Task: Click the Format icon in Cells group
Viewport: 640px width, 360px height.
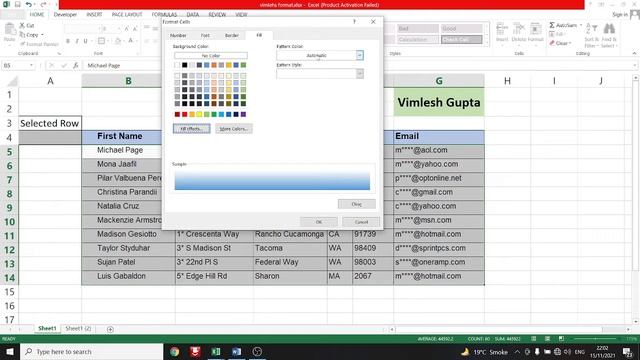Action: (535, 29)
